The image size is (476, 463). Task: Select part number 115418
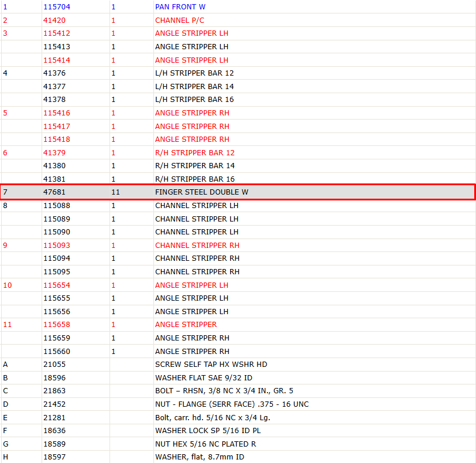pos(57,139)
